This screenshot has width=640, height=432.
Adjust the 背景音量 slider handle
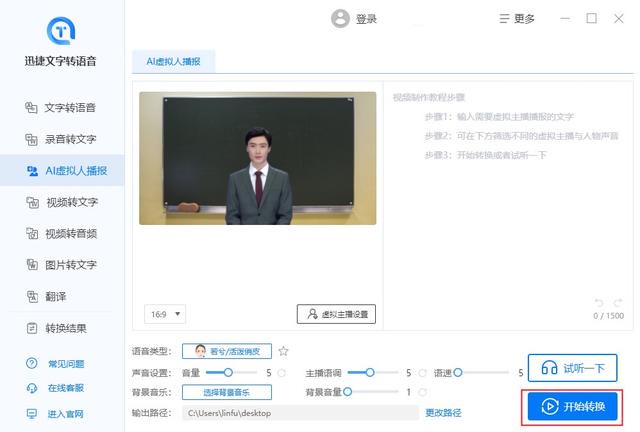[347, 392]
